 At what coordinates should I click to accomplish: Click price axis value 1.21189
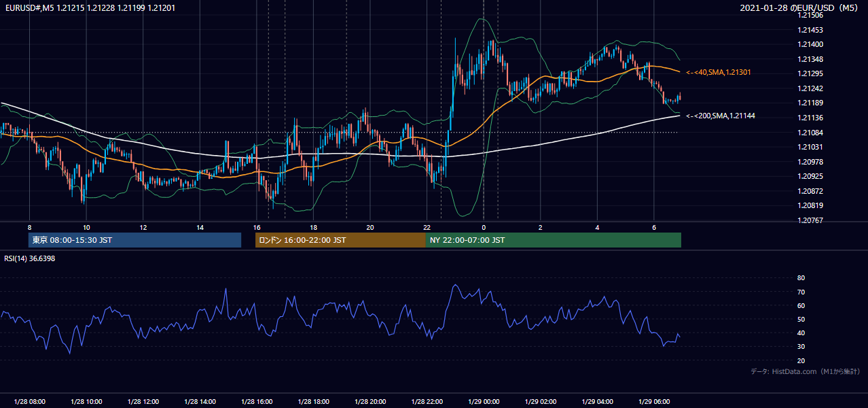[x=810, y=103]
